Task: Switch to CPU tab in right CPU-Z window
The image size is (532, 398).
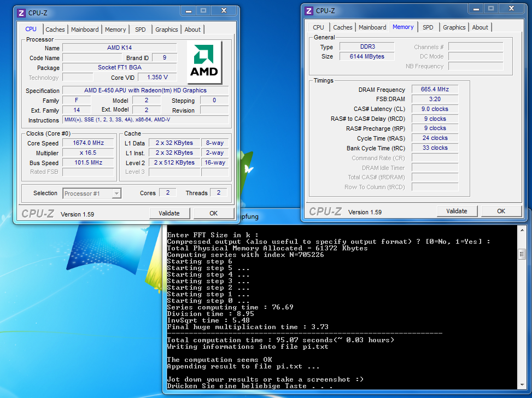Action: tap(318, 27)
